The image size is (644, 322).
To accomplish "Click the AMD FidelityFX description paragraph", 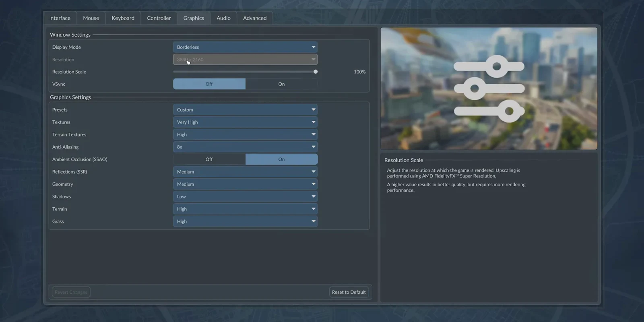I will (x=454, y=173).
